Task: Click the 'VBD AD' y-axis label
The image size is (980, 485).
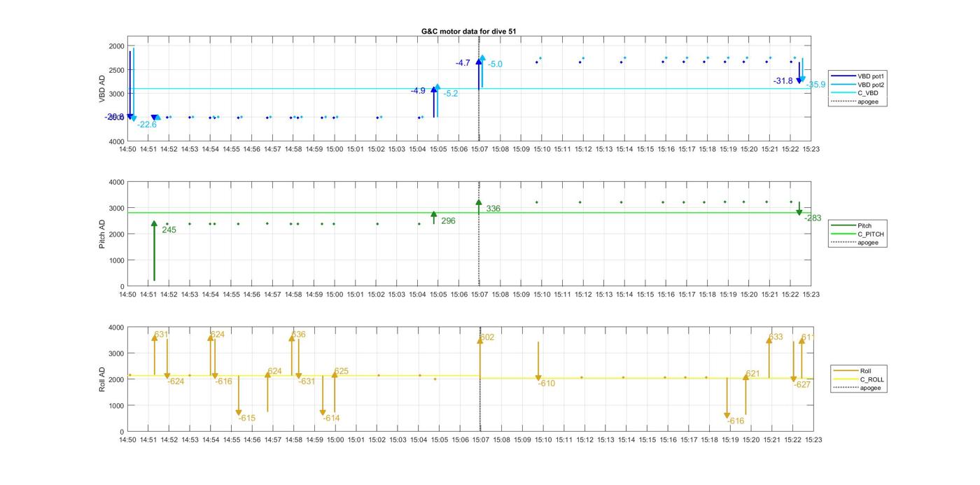Action: (x=102, y=88)
